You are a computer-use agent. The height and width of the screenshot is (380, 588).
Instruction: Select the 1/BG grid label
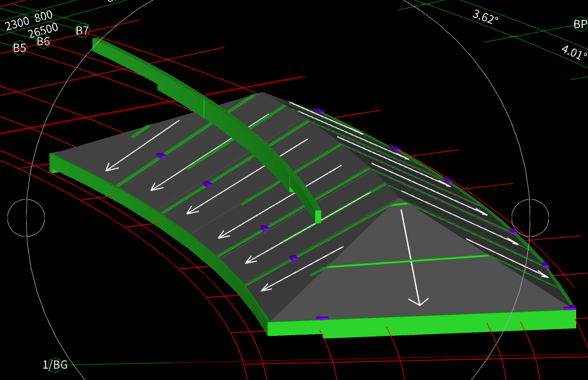[x=55, y=364]
